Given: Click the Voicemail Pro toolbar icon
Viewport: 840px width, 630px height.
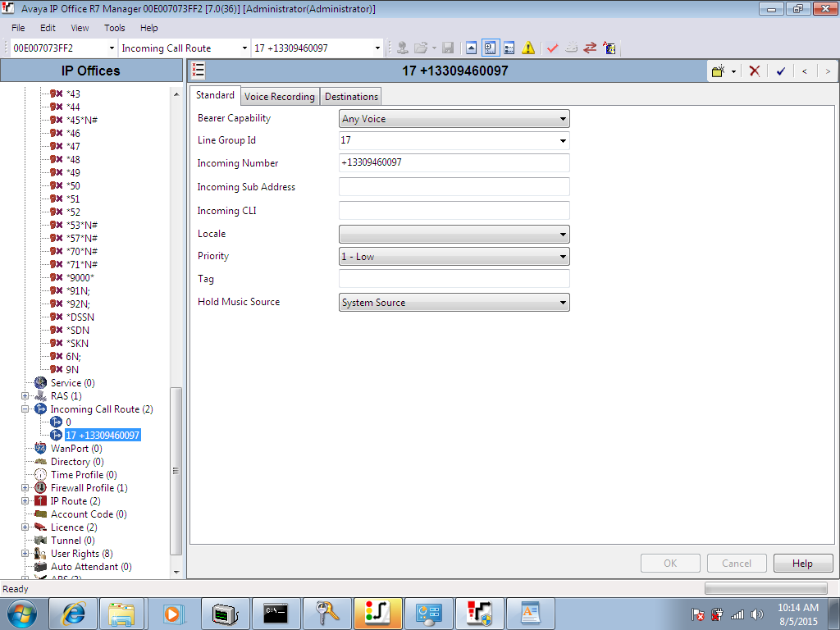Looking at the screenshot, I should [x=609, y=48].
